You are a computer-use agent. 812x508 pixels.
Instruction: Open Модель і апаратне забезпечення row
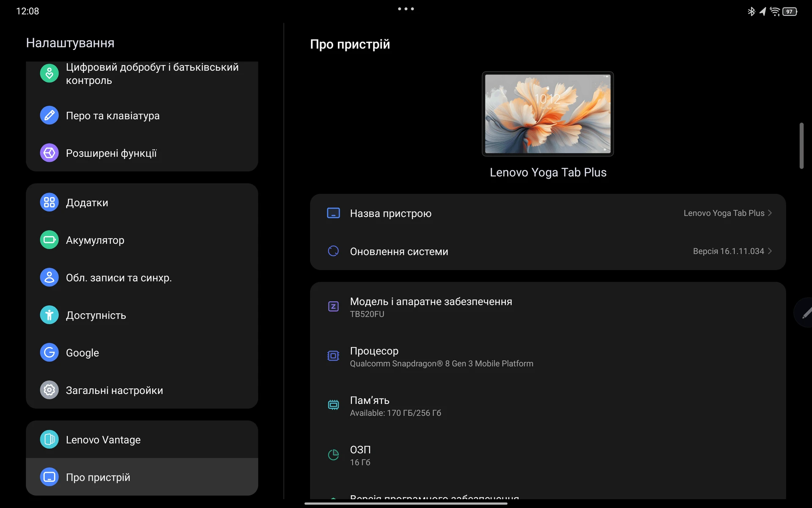coord(548,307)
